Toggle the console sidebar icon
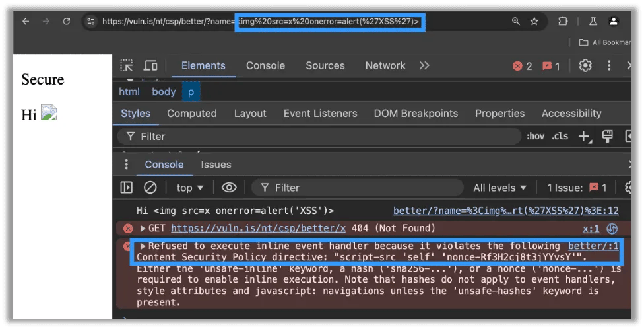This screenshot has height=329, width=644. pyautogui.click(x=127, y=188)
